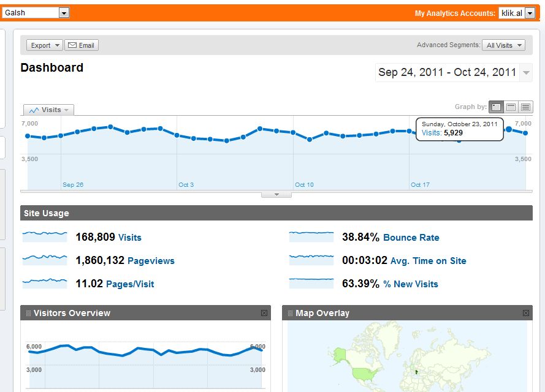Open the Visits graph metric tab
The height and width of the screenshot is (392, 545).
(48, 110)
